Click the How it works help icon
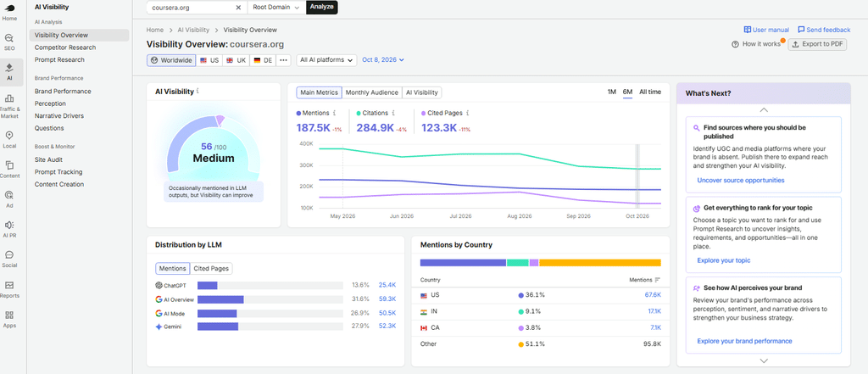868x374 pixels. 735,44
